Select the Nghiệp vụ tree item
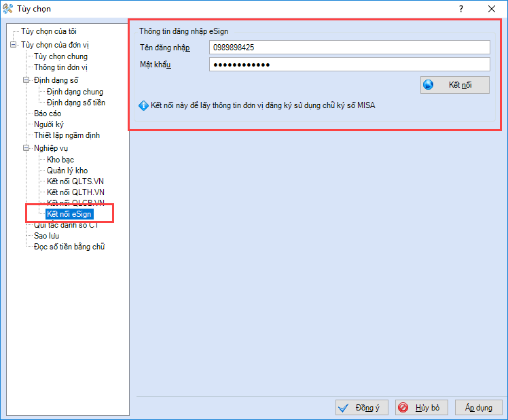The width and height of the screenshot is (508, 420). [x=51, y=148]
